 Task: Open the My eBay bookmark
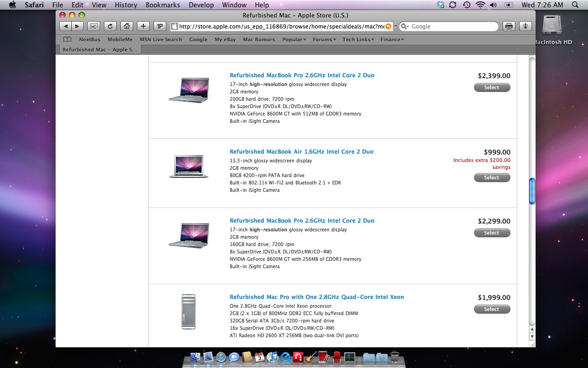click(x=225, y=40)
